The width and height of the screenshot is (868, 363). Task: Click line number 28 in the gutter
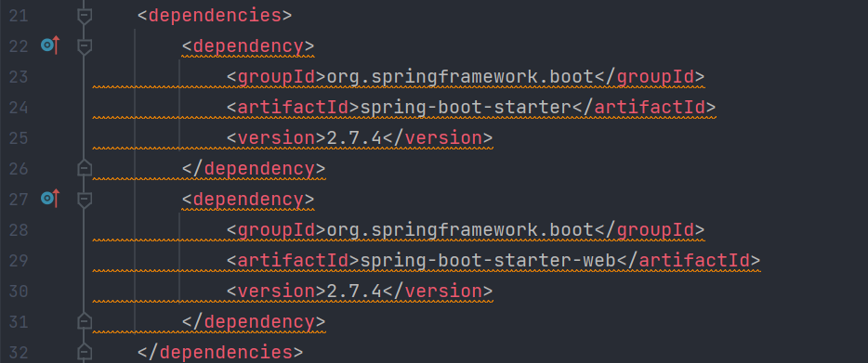tap(19, 229)
